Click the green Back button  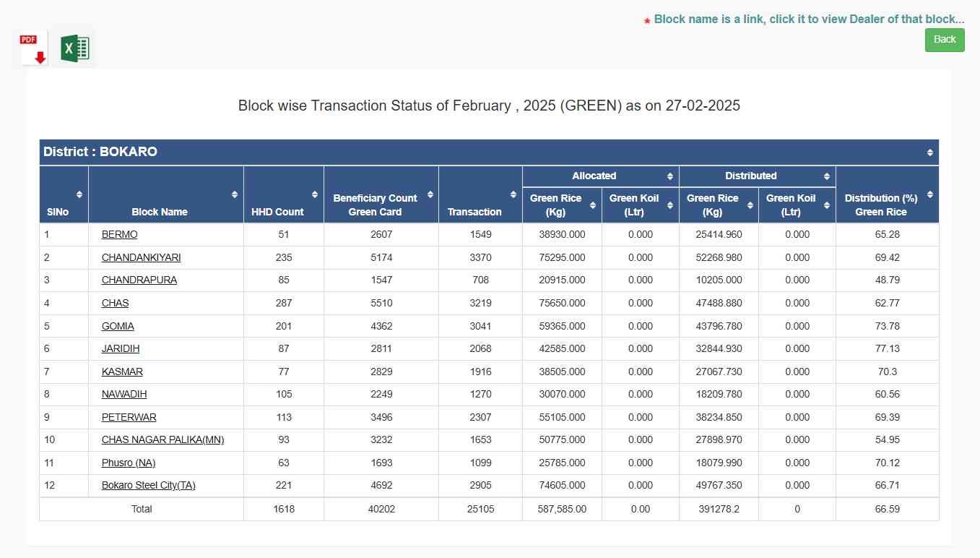point(945,40)
